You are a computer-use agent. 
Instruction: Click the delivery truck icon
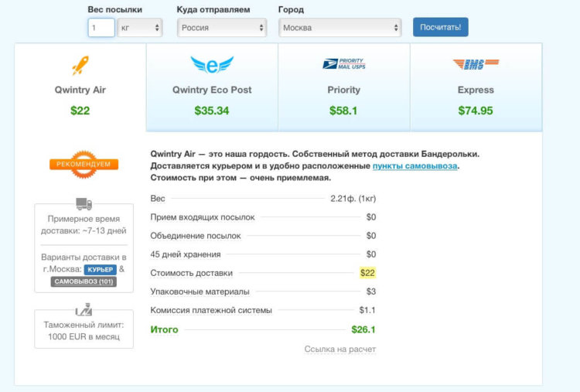pos(84,204)
